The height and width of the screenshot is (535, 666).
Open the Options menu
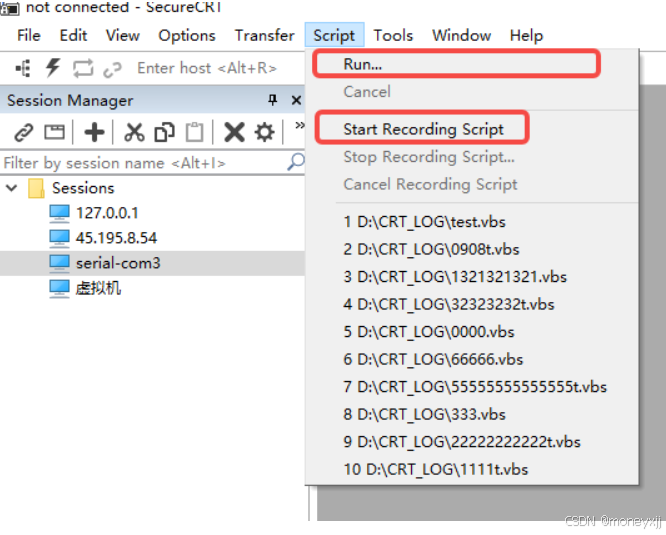pyautogui.click(x=187, y=35)
